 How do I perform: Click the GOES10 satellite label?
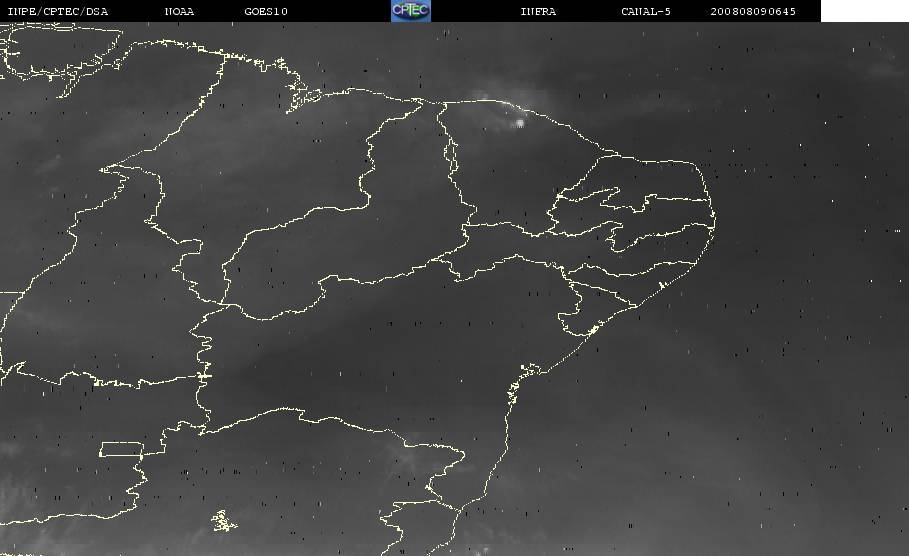[266, 11]
